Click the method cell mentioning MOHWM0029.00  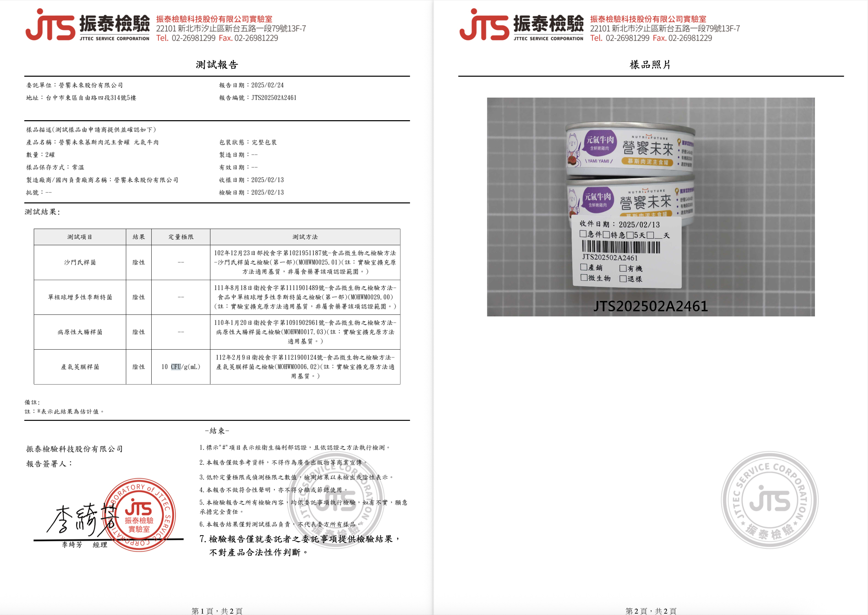click(305, 297)
